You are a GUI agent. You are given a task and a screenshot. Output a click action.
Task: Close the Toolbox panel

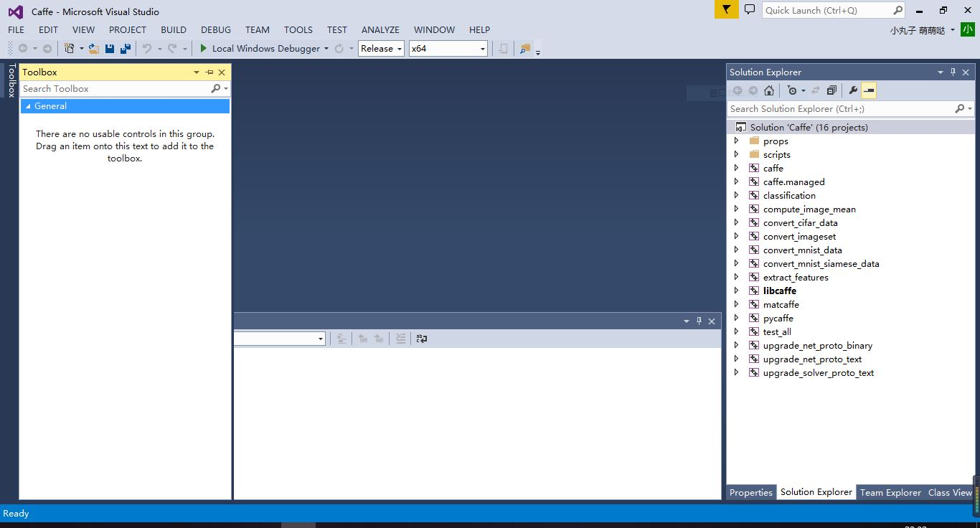click(x=222, y=72)
